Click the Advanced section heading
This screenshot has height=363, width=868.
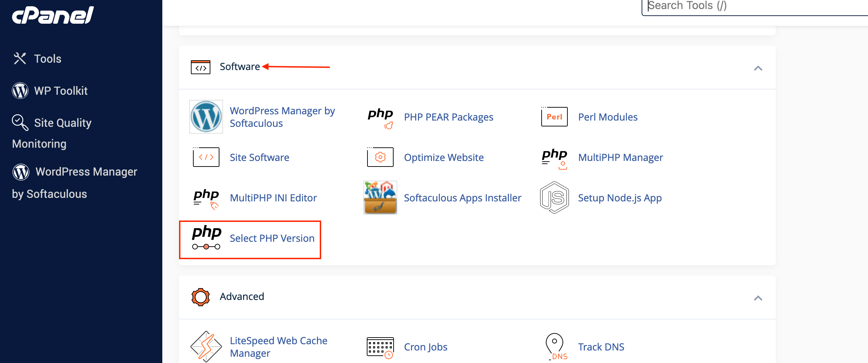[x=242, y=296]
